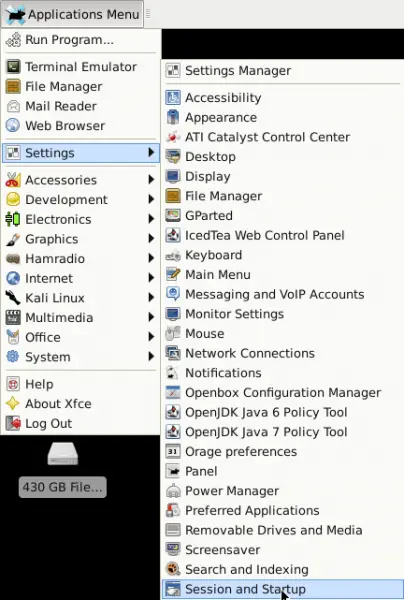Expand the Multimedia submenu arrow
The image size is (404, 600).
tap(152, 317)
